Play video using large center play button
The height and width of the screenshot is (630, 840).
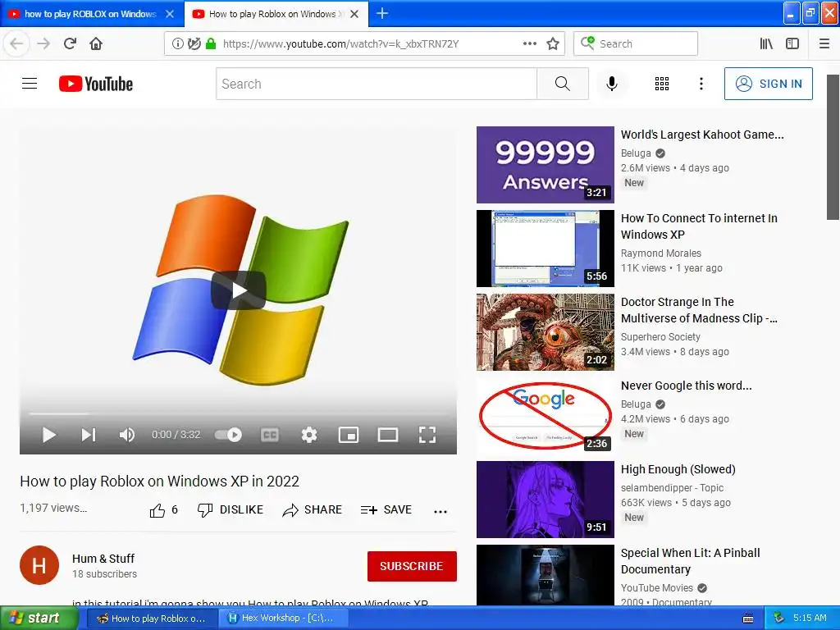pyautogui.click(x=239, y=290)
